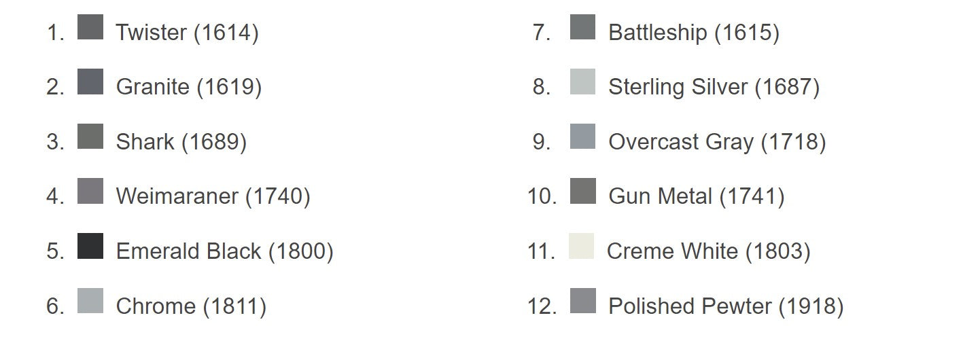Open the "Emerald Black (1800)" label
The height and width of the screenshot is (358, 980).
tap(224, 251)
